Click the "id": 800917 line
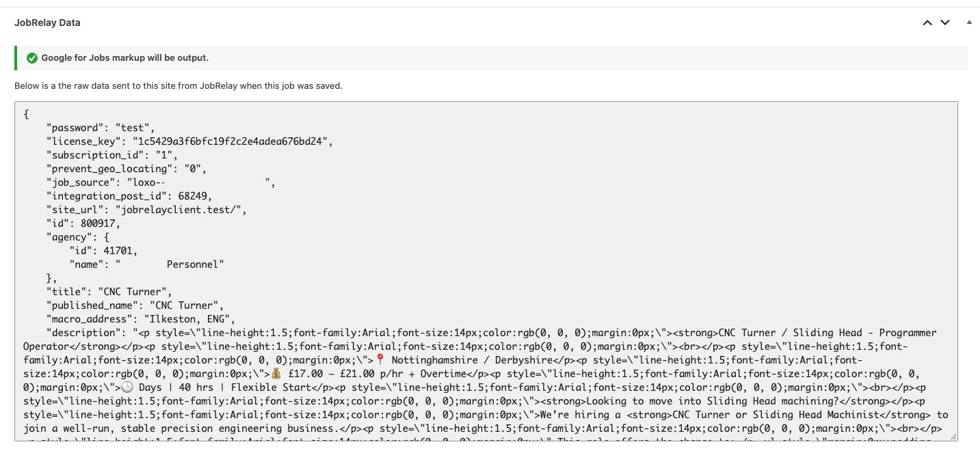980x453 pixels. 83,223
